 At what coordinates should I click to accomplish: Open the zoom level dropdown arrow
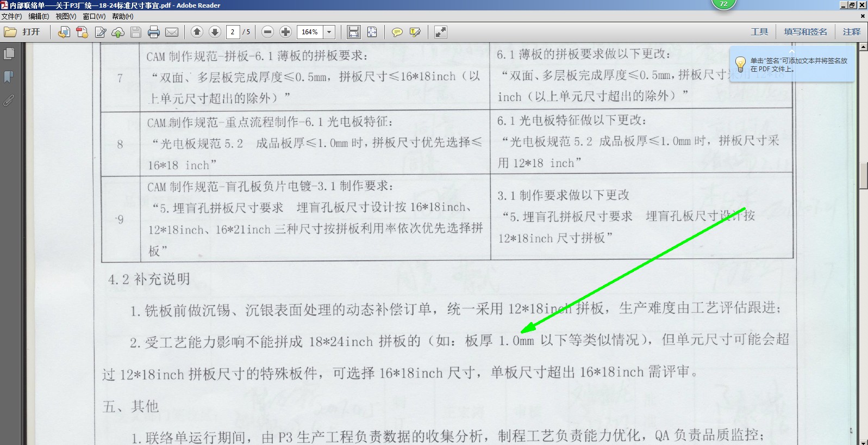coord(329,32)
